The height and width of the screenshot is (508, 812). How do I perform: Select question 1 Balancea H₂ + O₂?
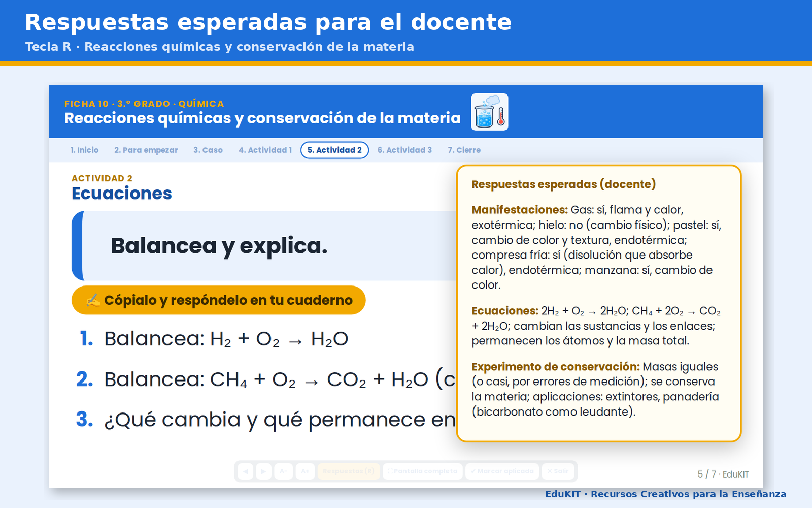click(x=214, y=339)
